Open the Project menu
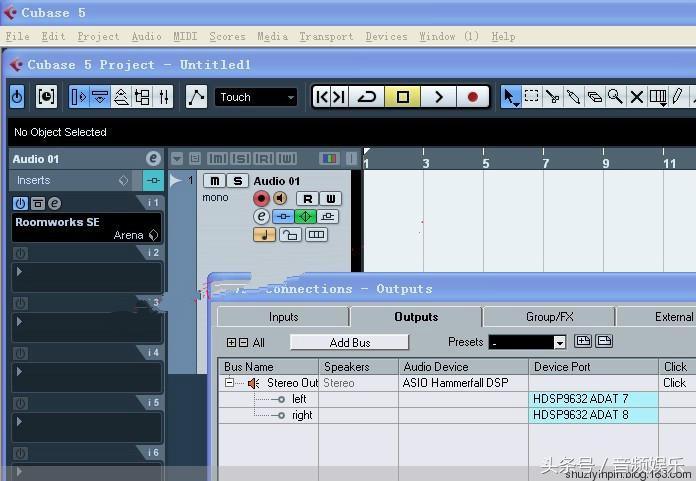 pyautogui.click(x=98, y=36)
